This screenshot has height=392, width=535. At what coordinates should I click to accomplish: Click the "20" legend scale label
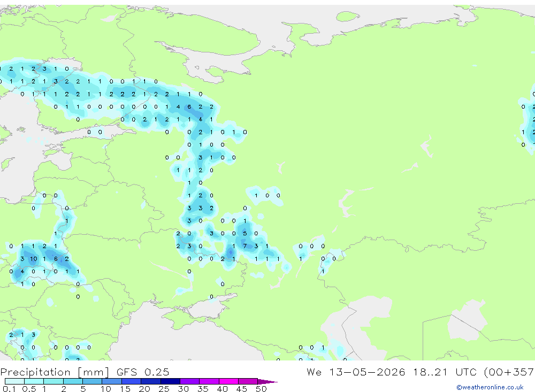point(144,389)
